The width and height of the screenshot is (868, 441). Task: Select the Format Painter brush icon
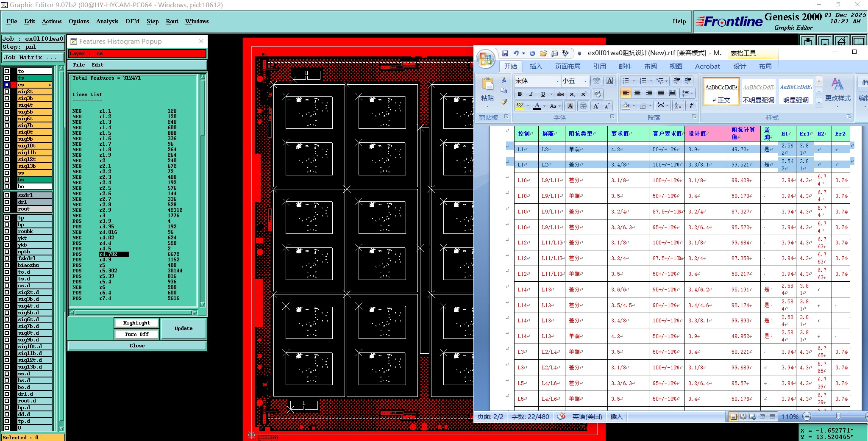(504, 102)
